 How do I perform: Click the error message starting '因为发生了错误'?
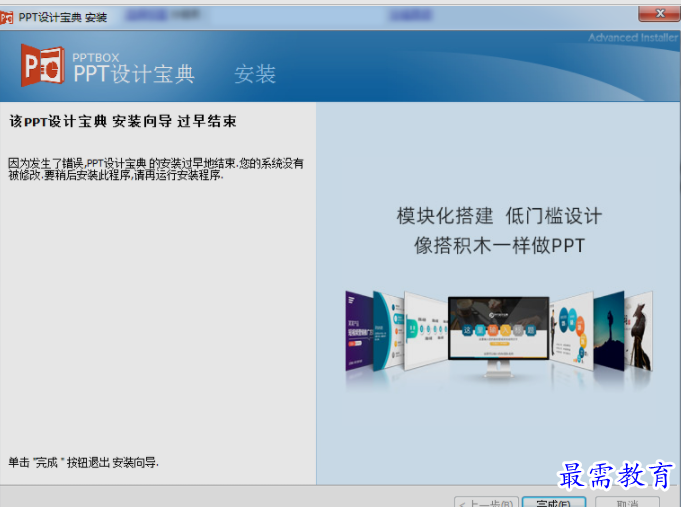pyautogui.click(x=156, y=169)
